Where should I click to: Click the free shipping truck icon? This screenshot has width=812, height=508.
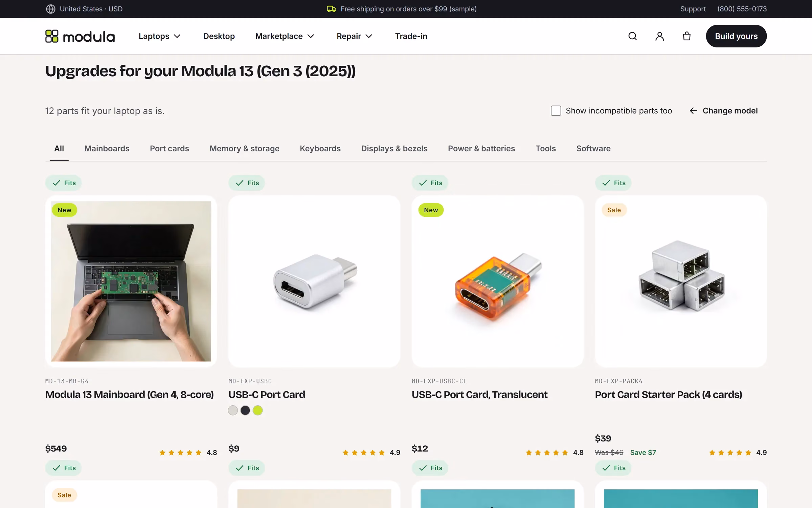331,9
